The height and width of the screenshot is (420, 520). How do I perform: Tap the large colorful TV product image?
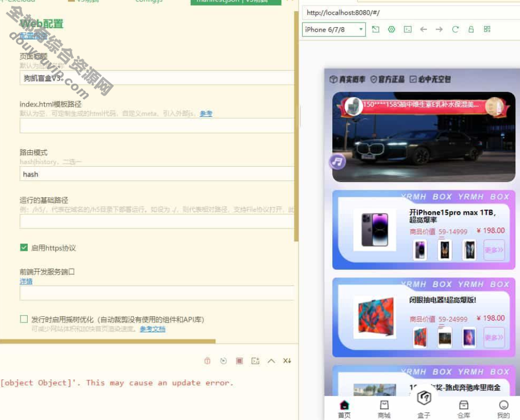tap(375, 317)
